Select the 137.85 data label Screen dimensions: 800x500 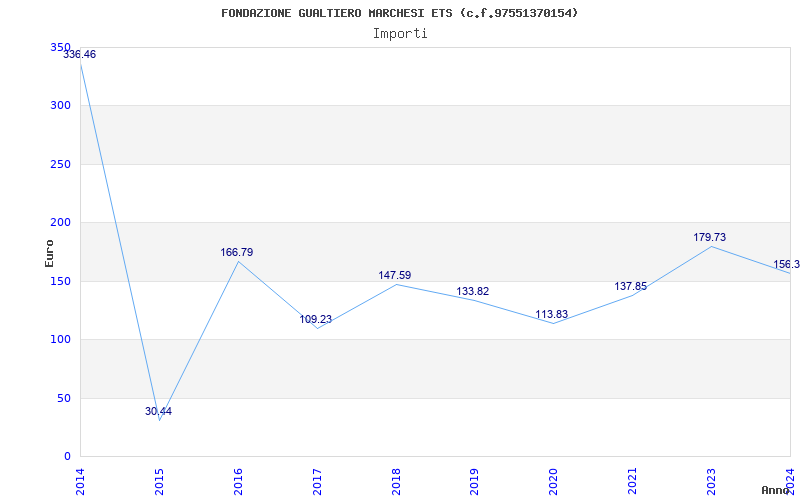click(631, 286)
